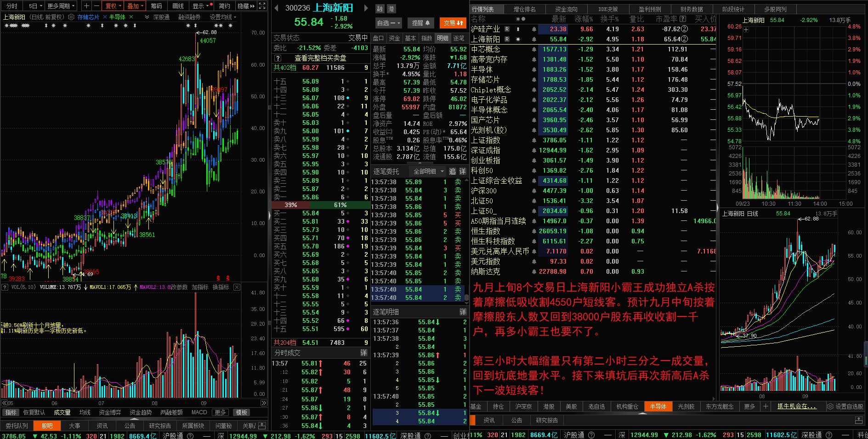The width and height of the screenshot is (868, 439).
Task: Open 沪股通 help question icon in status bar
Action: 190,435
